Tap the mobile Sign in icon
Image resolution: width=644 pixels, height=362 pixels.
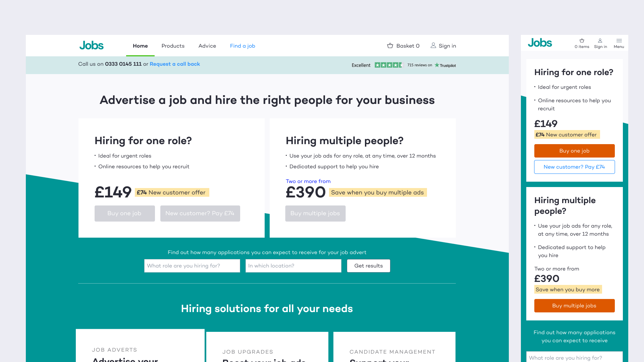click(x=600, y=43)
